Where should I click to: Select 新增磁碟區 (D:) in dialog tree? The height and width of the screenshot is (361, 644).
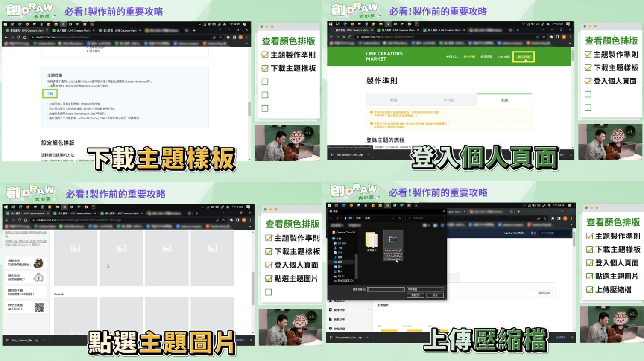pyautogui.click(x=344, y=281)
